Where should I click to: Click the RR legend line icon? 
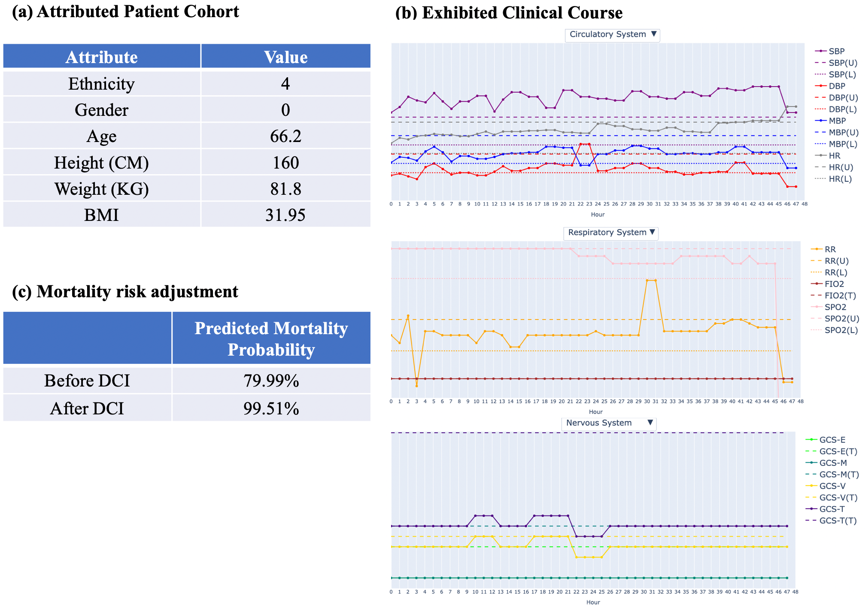pyautogui.click(x=816, y=250)
